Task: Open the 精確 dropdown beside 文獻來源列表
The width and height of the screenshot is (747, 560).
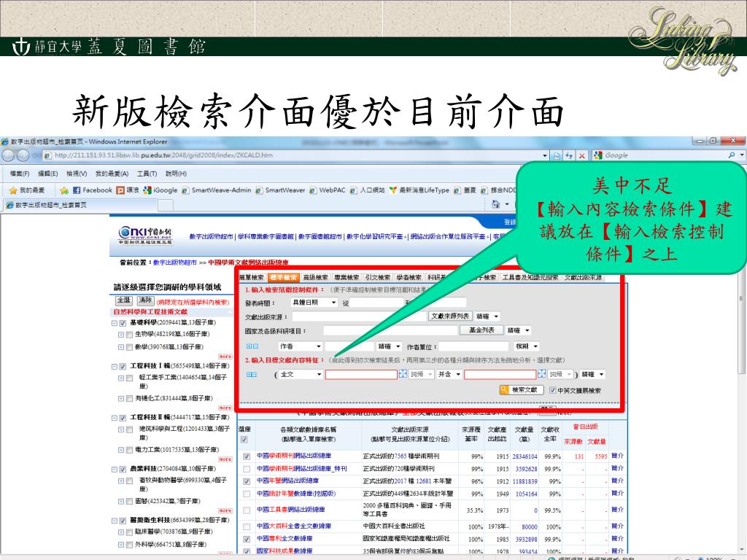Action: (487, 316)
